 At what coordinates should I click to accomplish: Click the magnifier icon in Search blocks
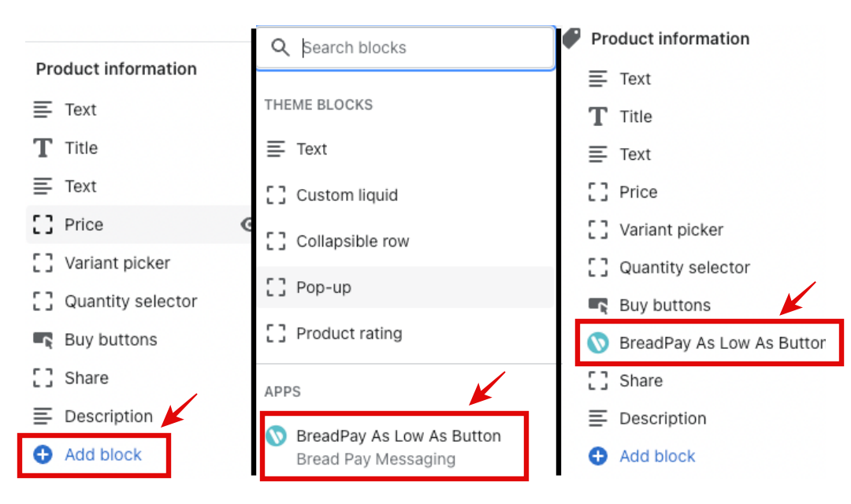pos(281,47)
